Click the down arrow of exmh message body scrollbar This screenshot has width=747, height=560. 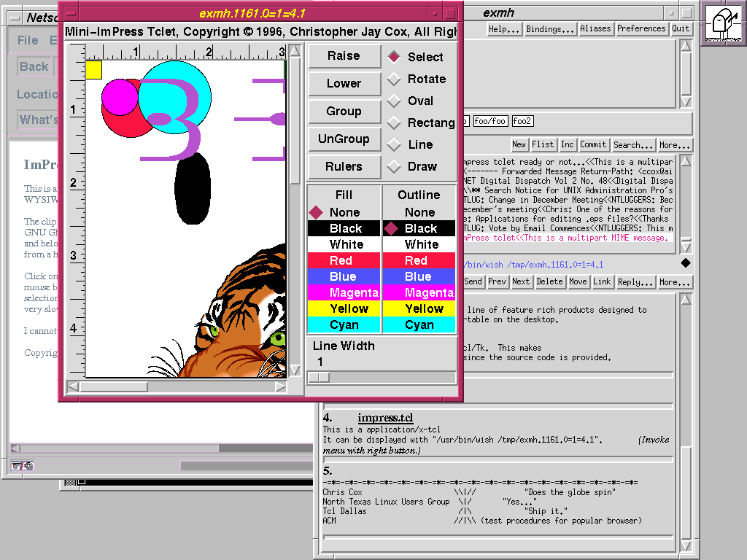(x=686, y=545)
